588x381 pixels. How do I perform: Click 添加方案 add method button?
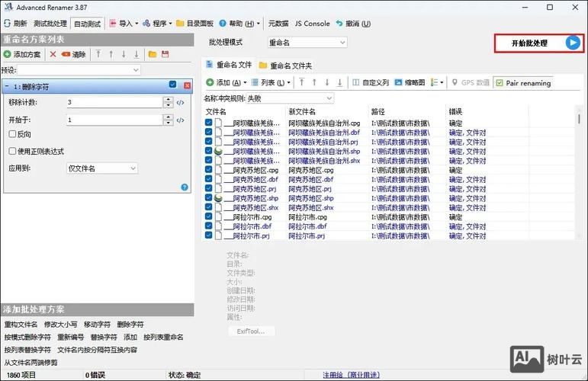[22, 54]
